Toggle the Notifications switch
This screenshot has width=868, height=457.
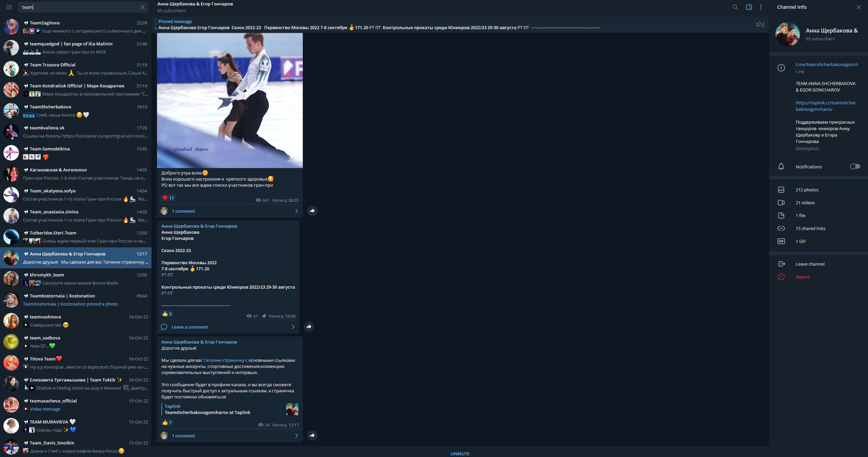(854, 166)
